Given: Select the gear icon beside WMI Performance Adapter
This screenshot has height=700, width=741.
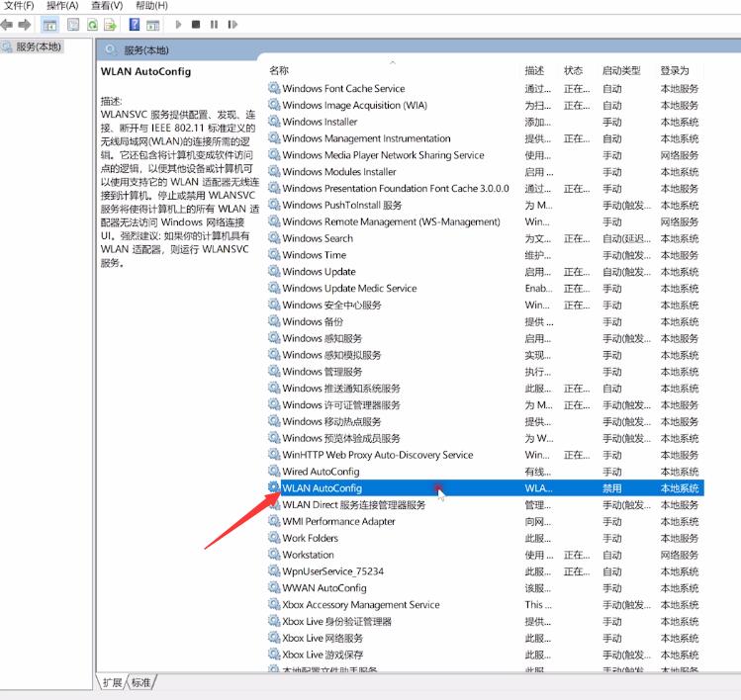Looking at the screenshot, I should click(x=274, y=520).
